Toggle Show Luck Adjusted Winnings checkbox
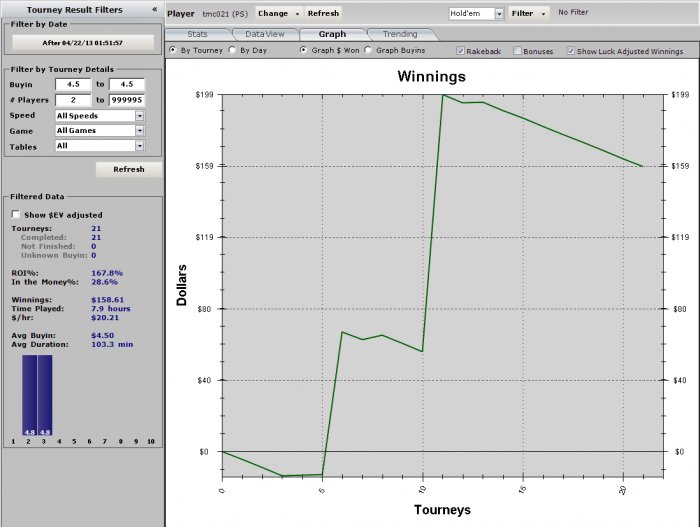The height and width of the screenshot is (527, 700). coord(571,51)
